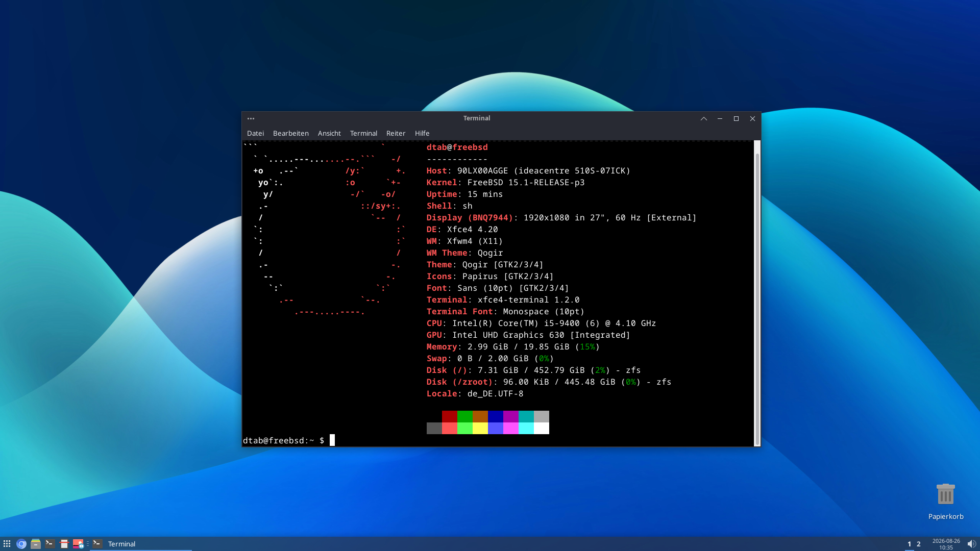Click the Memory line '2.99 GiB / 19.85 GiB'
Image resolution: width=980 pixels, height=551 pixels.
pos(513,346)
